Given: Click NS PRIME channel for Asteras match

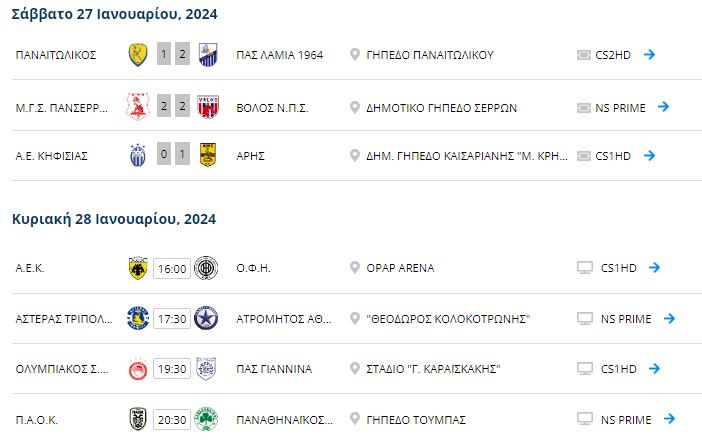Looking at the screenshot, I should tap(626, 319).
